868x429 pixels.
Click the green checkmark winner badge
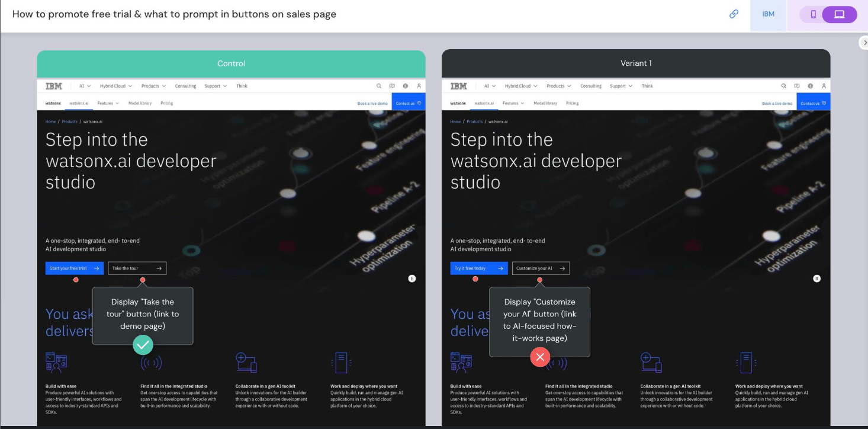click(143, 344)
